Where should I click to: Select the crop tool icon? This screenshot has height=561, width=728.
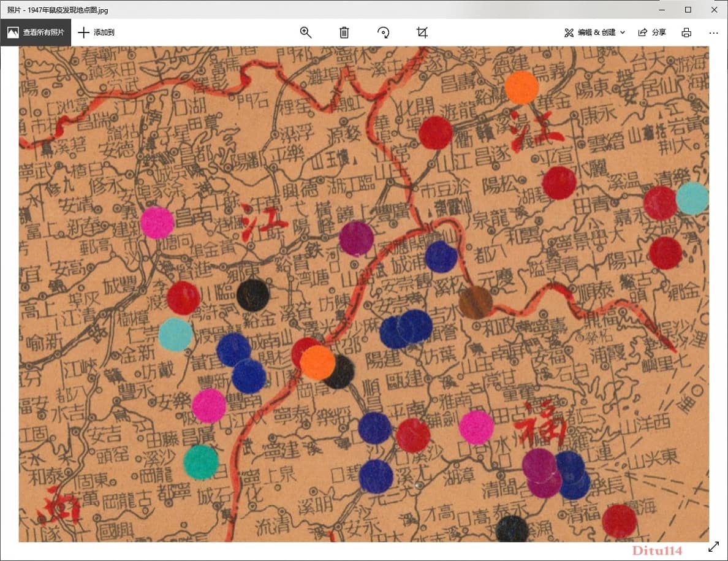coord(422,32)
